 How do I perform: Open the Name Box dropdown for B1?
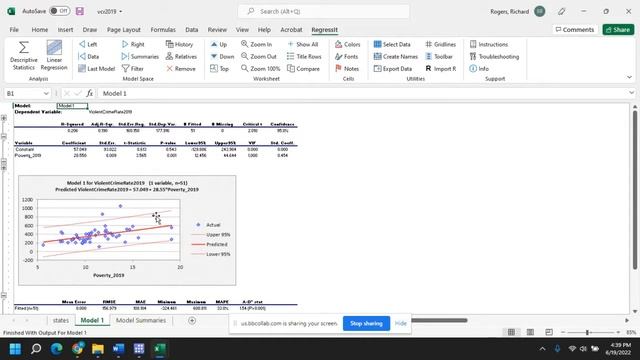click(x=46, y=93)
